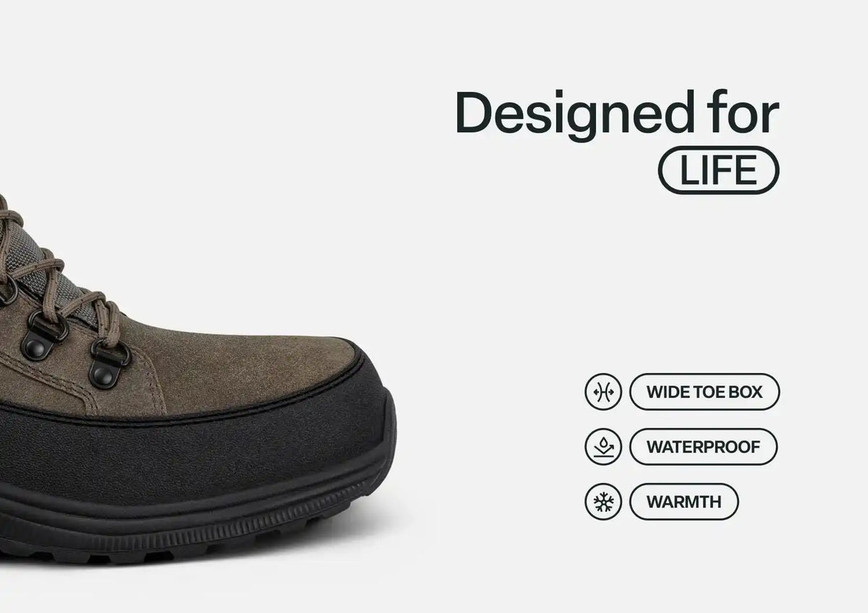Select the WARMTH pill label
868x613 pixels.
(684, 502)
